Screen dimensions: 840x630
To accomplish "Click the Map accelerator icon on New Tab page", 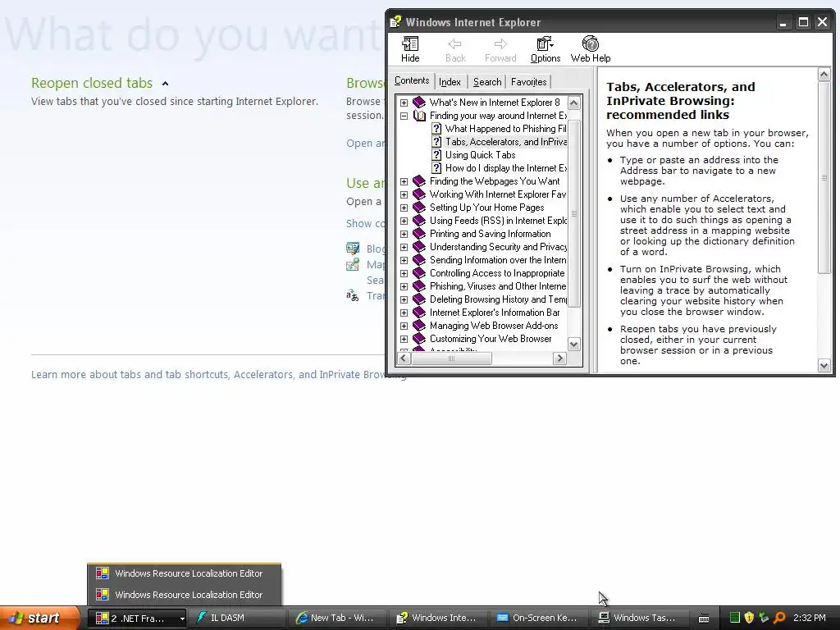I will pyautogui.click(x=353, y=265).
